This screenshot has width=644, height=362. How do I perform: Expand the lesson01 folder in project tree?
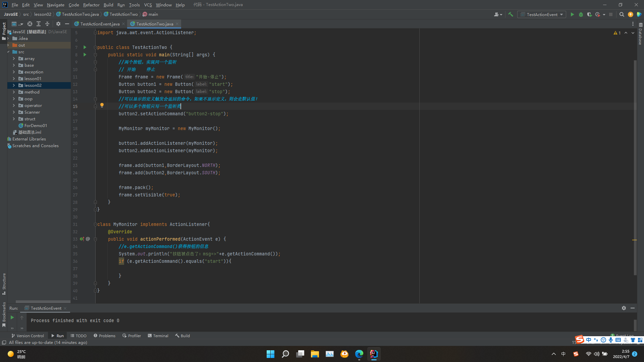(14, 79)
